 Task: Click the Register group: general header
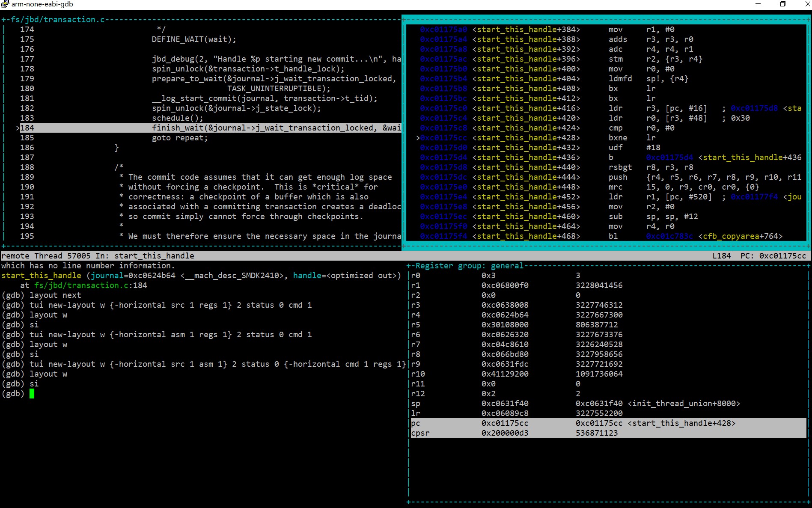[469, 266]
